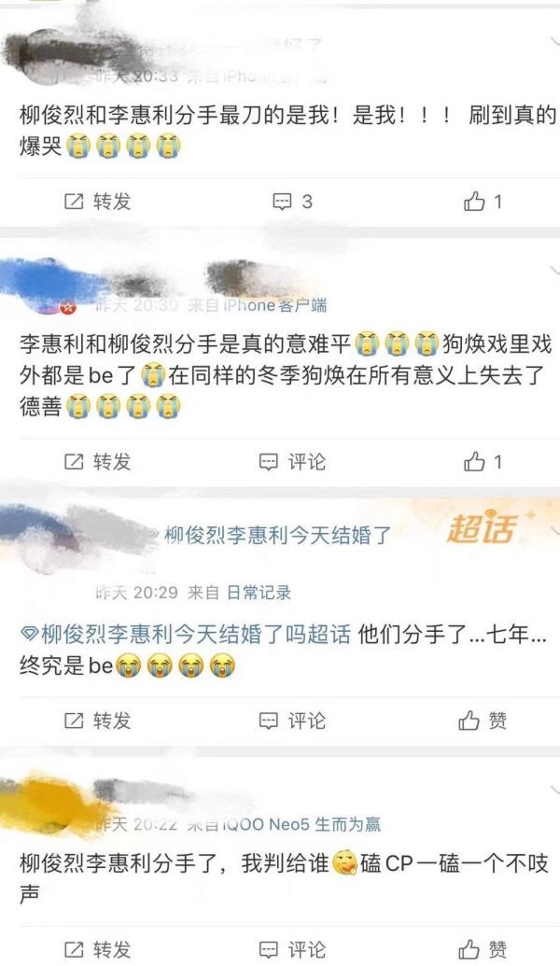The image size is (560, 966).
Task: Repost the first post about 柳俊烈和李惠利分手
Action: (x=98, y=202)
